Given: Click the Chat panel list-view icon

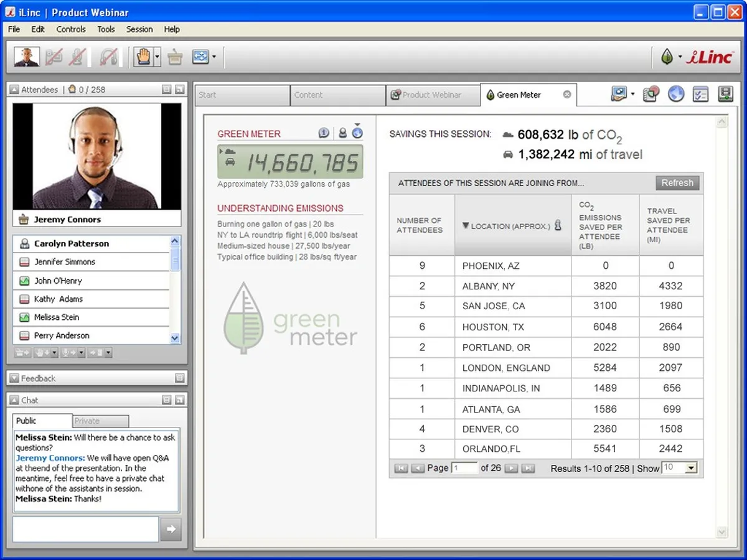Looking at the screenshot, I should [x=166, y=400].
